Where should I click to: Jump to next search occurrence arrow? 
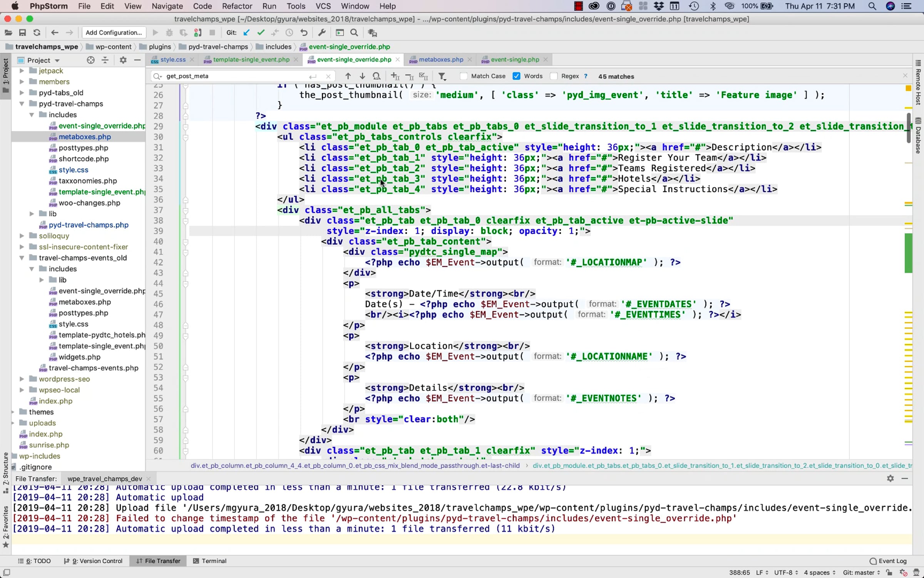(362, 76)
